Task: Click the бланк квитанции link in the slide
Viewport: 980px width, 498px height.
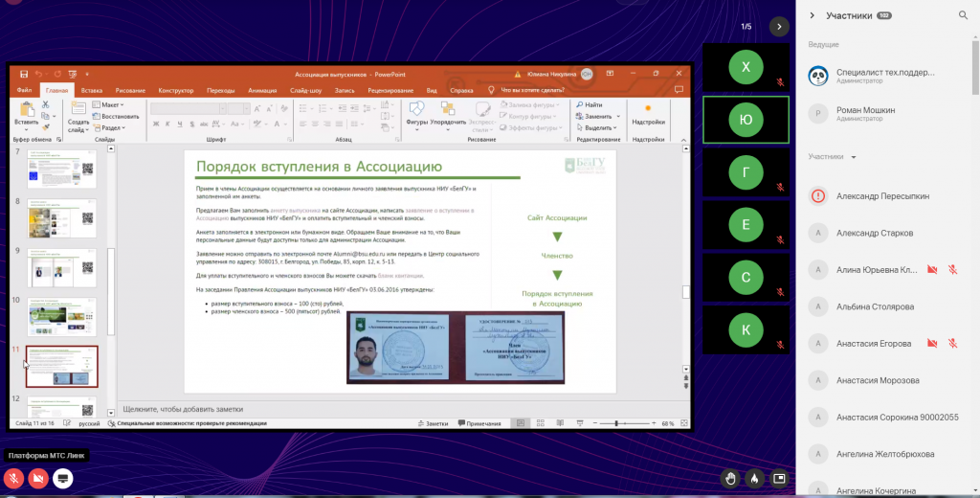Action: 401,275
